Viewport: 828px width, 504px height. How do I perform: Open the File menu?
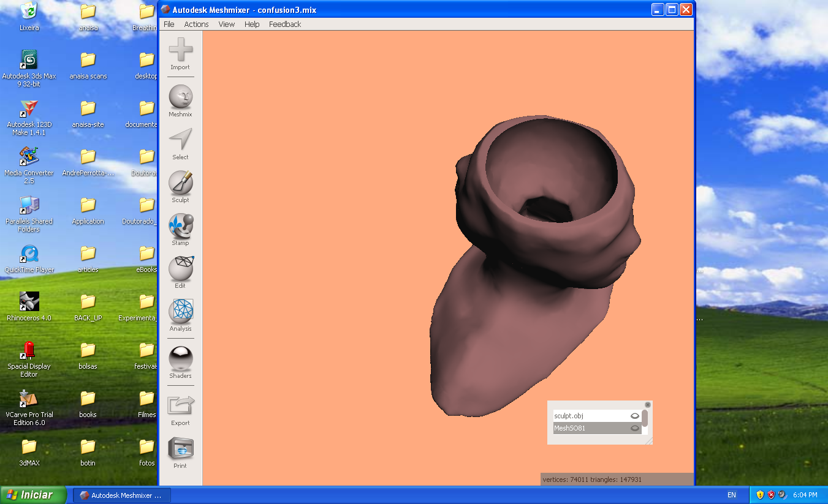[x=169, y=24]
